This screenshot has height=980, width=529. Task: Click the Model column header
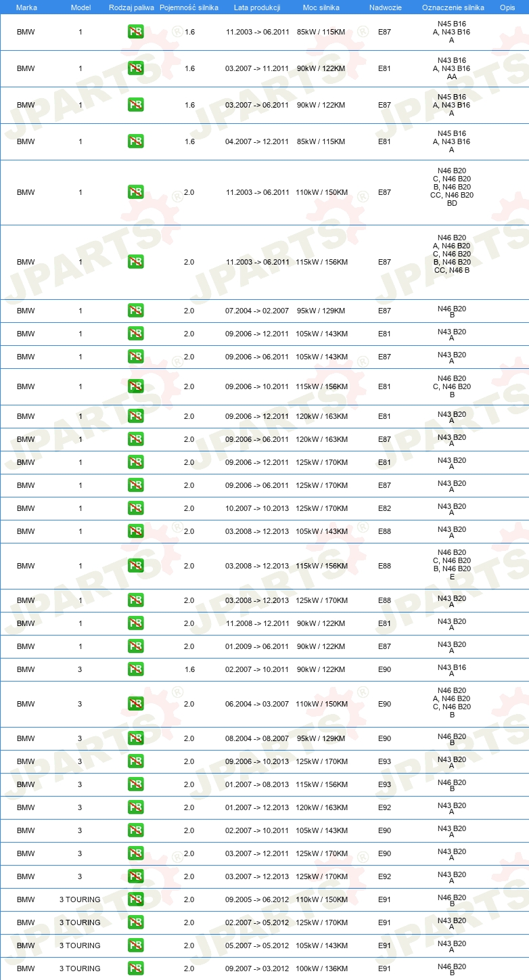[x=80, y=7]
